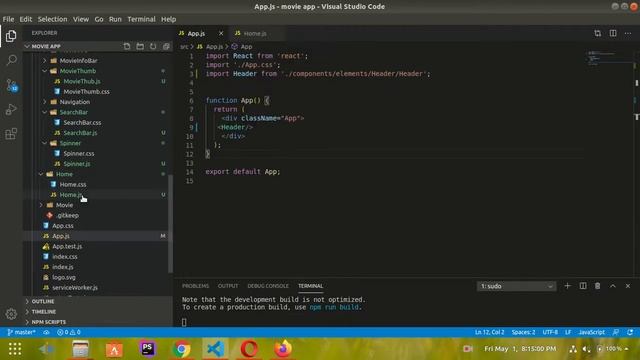Screen dimensions: 640x360
Task: Open PhpStorm from the taskbar
Action: 148,349
